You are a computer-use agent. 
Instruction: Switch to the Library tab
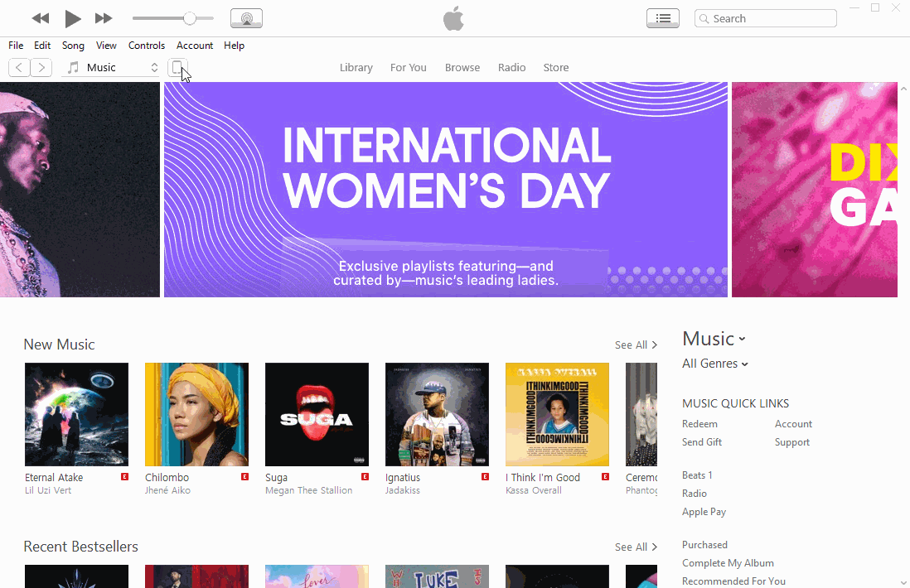[x=356, y=67]
